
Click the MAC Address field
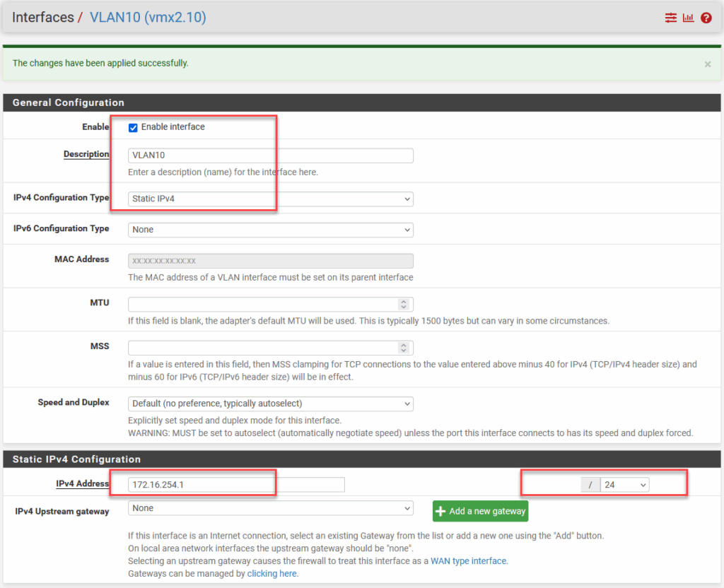pyautogui.click(x=270, y=261)
